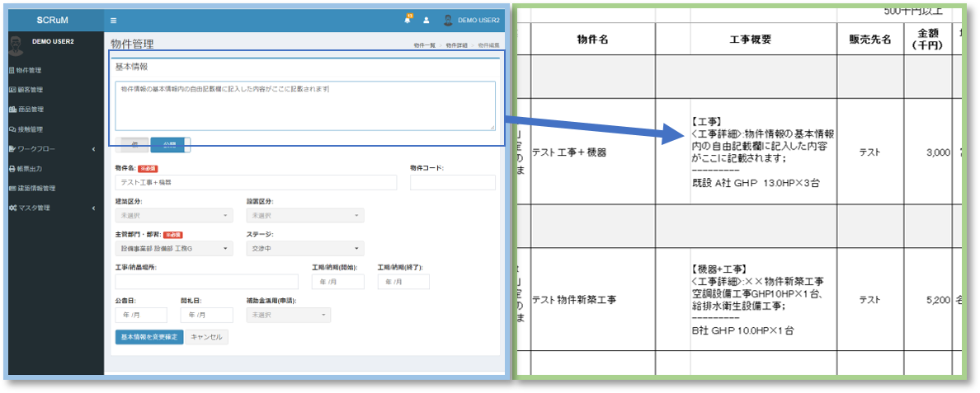Screen dimensions: 980x393
Task: Click the 工期/納期(終了) date field
Action: (x=403, y=281)
